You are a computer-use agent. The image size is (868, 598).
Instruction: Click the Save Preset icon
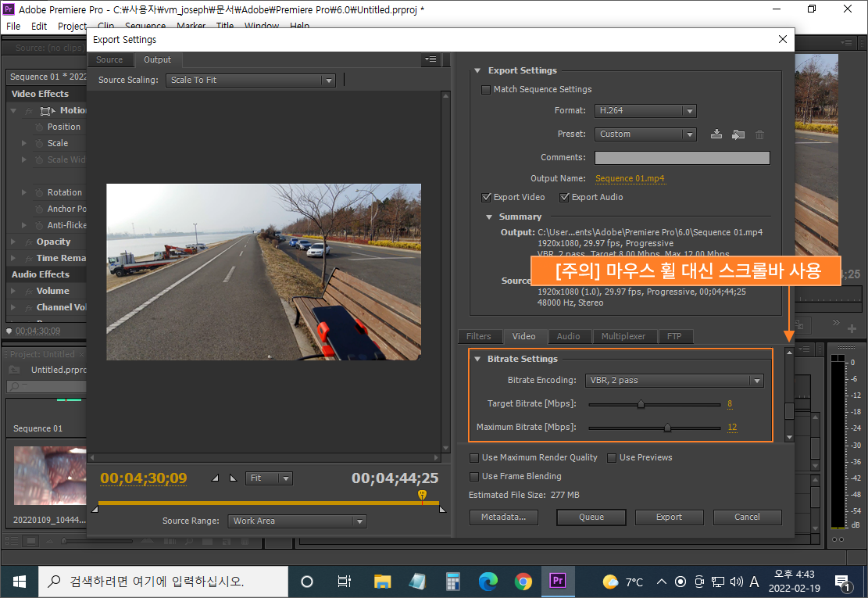click(716, 134)
